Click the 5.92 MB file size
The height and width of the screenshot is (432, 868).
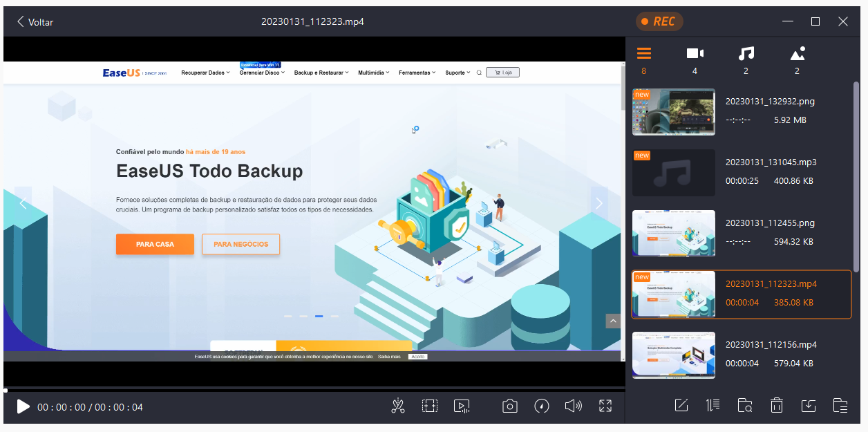pos(790,120)
